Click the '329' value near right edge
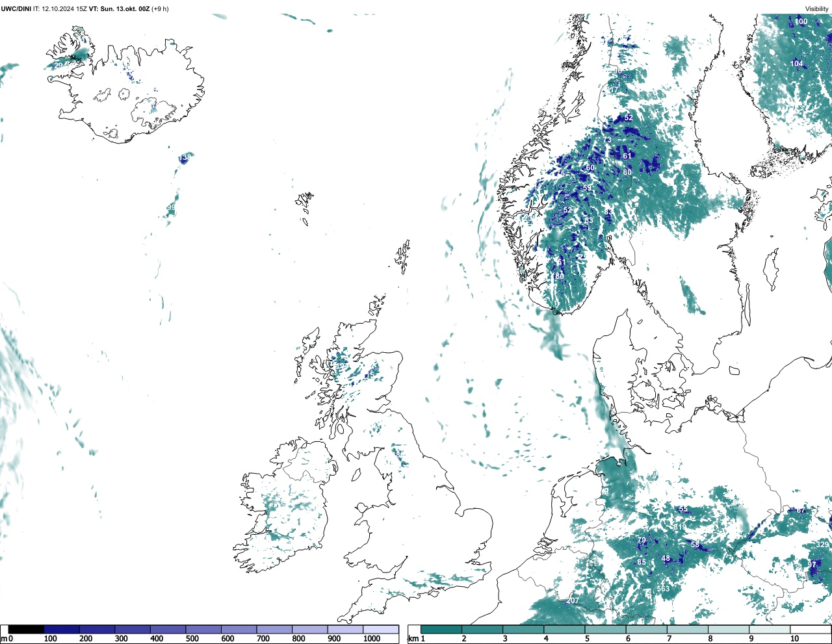Image resolution: width=832 pixels, height=644 pixels. point(823,545)
